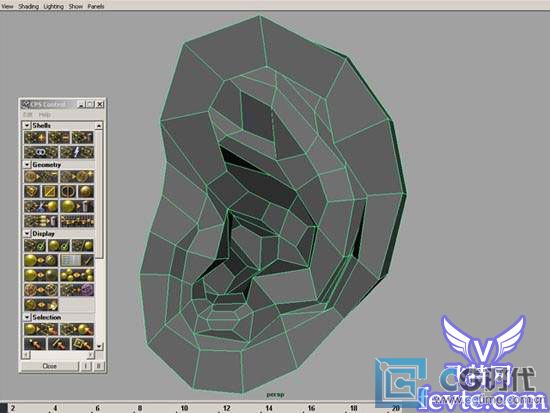Screen dimensions: 550x413
Task: Click the persp camera label
Action: 275,394
